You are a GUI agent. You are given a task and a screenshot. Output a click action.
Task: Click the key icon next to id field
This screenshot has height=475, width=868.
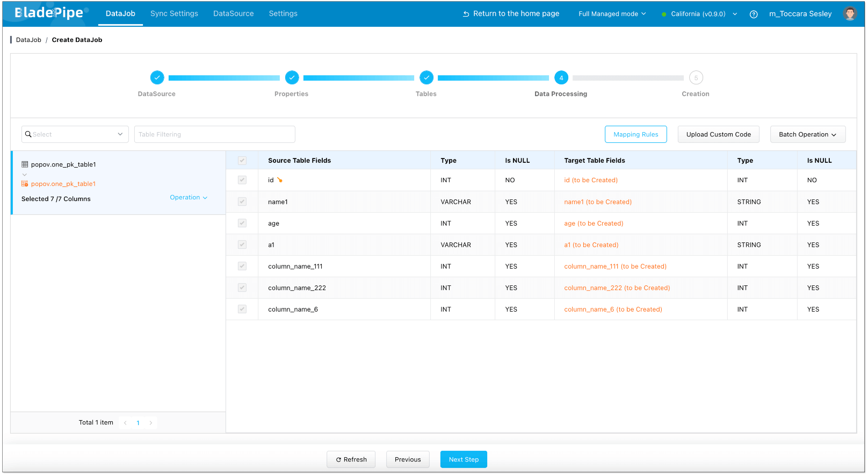click(x=280, y=181)
